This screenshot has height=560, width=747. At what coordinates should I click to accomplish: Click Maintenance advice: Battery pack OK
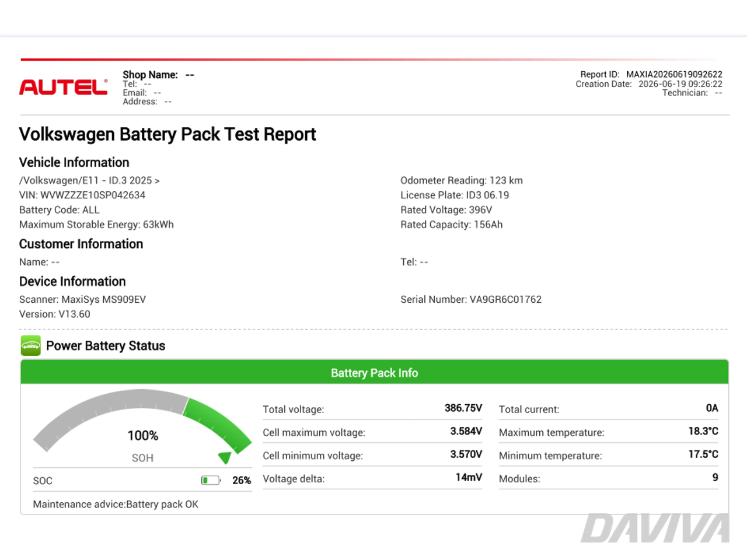point(116,504)
